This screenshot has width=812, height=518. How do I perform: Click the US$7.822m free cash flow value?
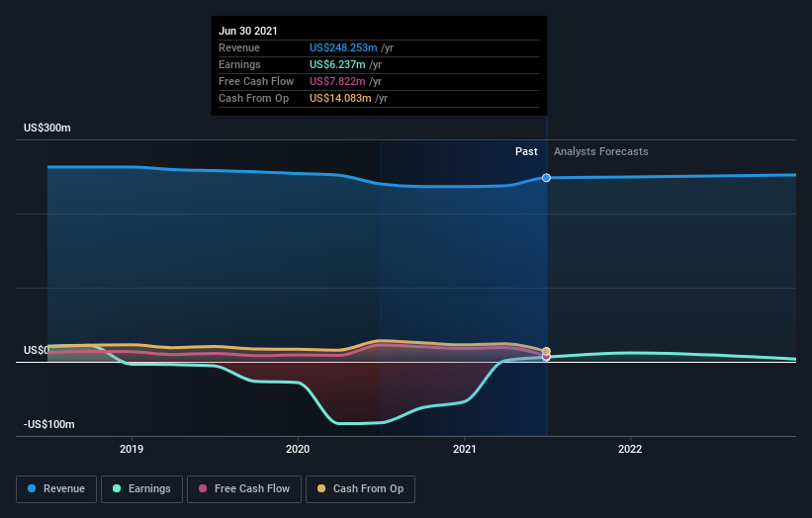(x=337, y=81)
